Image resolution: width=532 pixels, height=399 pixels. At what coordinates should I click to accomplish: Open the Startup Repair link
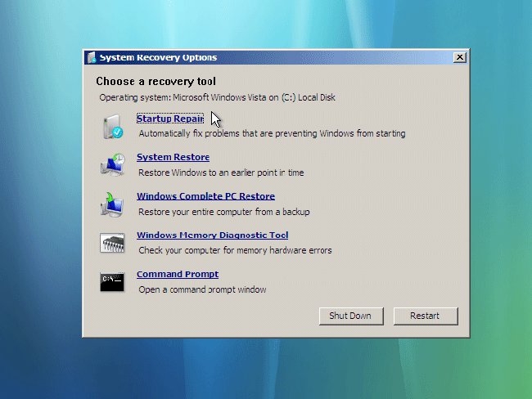coord(170,119)
